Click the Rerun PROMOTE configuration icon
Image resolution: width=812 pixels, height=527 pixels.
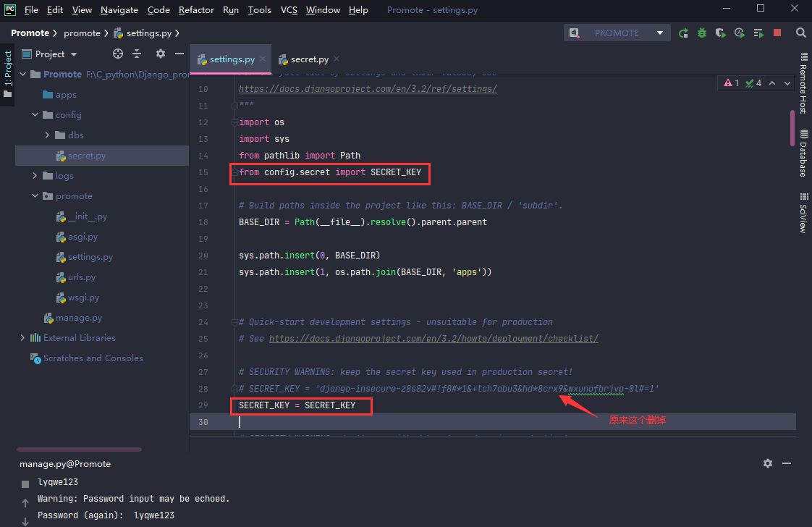tap(684, 33)
